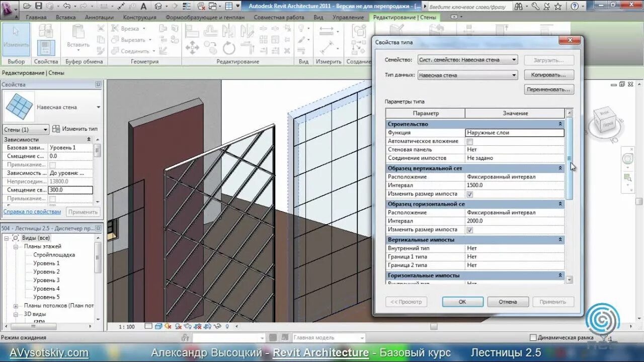The width and height of the screenshot is (644, 362).
Task: Open the Управление ribbon tab
Action: tap(348, 17)
